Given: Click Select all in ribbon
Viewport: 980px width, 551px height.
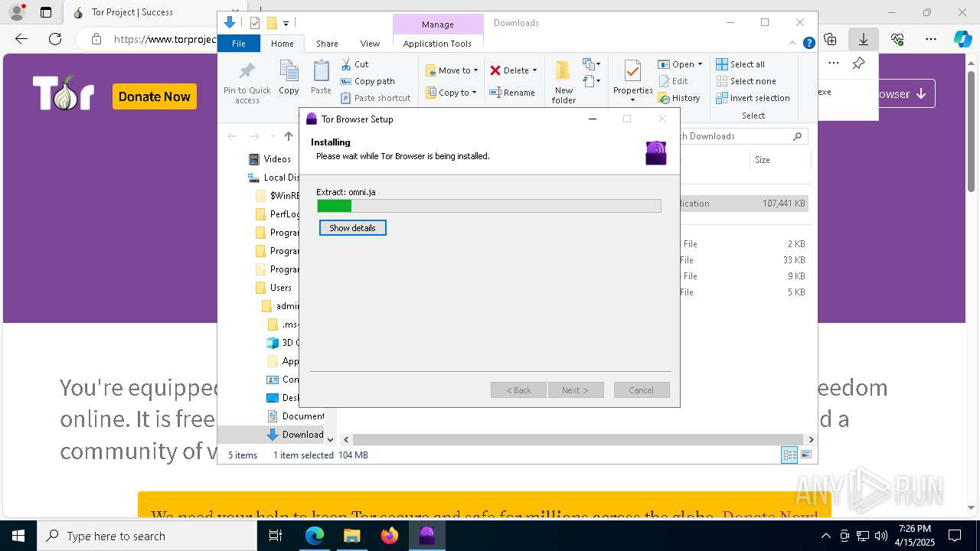Looking at the screenshot, I should click(x=740, y=64).
